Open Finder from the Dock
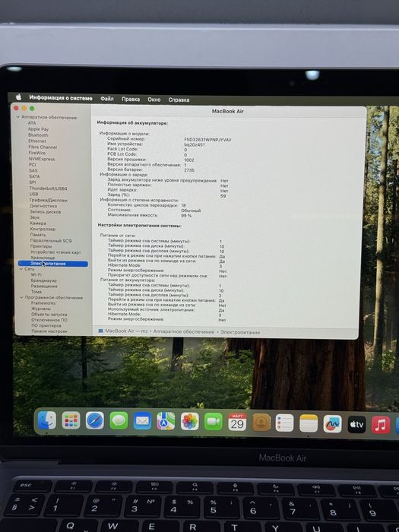 [x=47, y=420]
